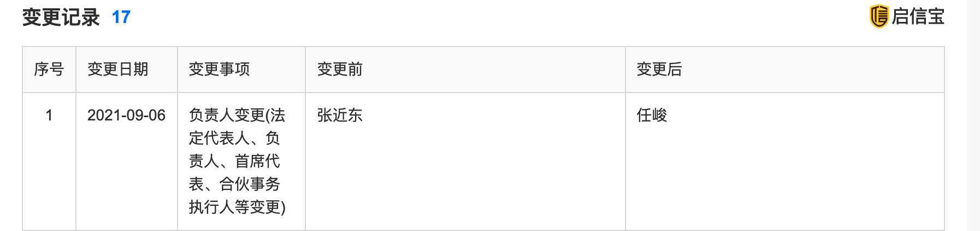Click the 定代表人 text in change item
Viewport: 980px width, 231px height.
coord(219,138)
